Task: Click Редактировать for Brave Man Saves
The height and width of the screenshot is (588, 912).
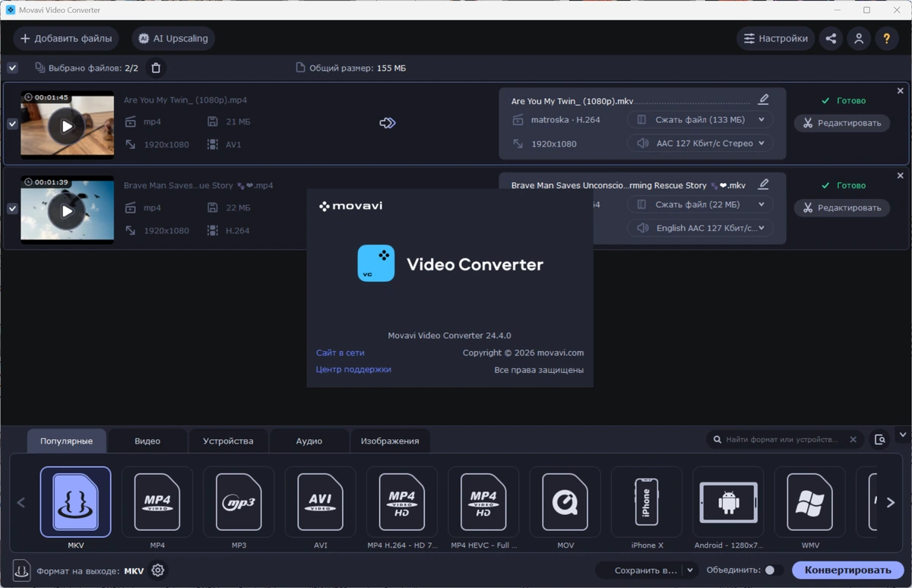Action: 842,207
